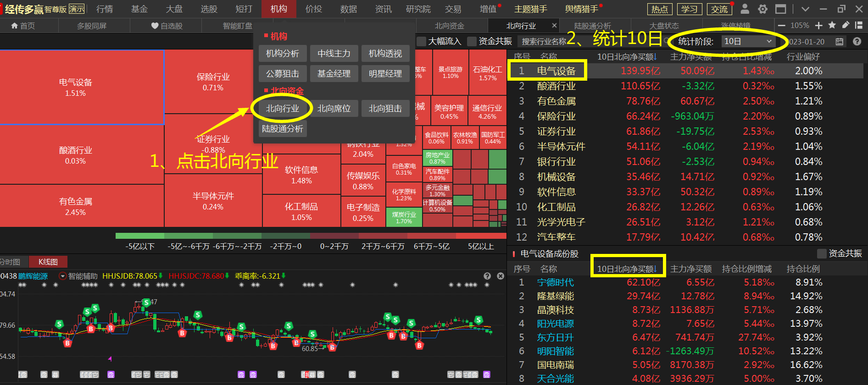
Task: Open the 行情 menu
Action: (x=105, y=9)
